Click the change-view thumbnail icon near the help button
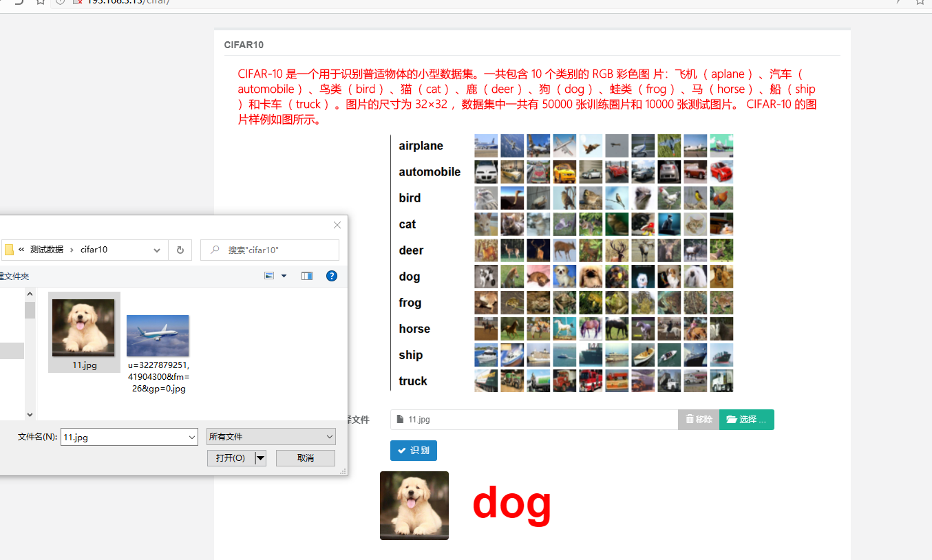This screenshot has width=932, height=560. 268,275
